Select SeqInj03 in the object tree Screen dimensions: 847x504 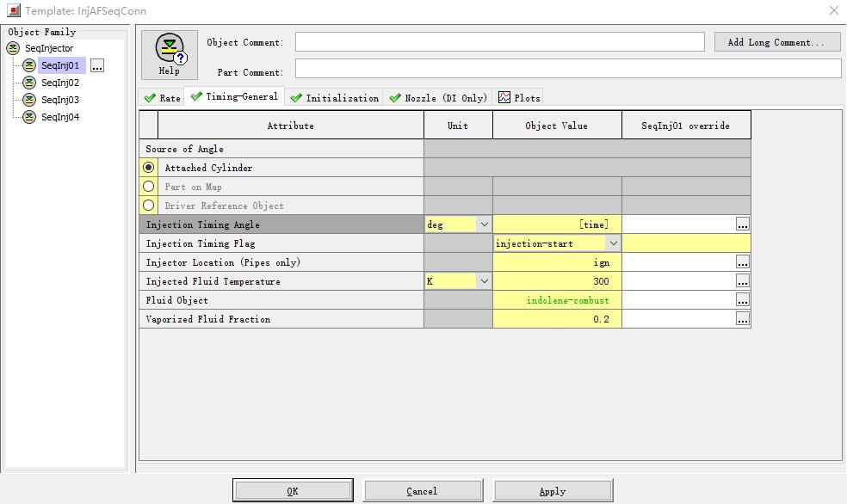click(60, 100)
